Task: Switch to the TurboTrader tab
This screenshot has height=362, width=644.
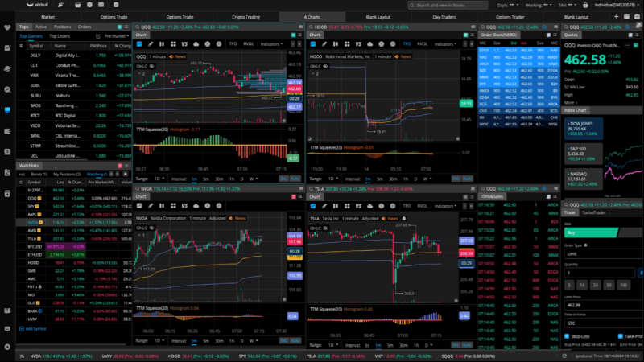Action: coord(594,212)
